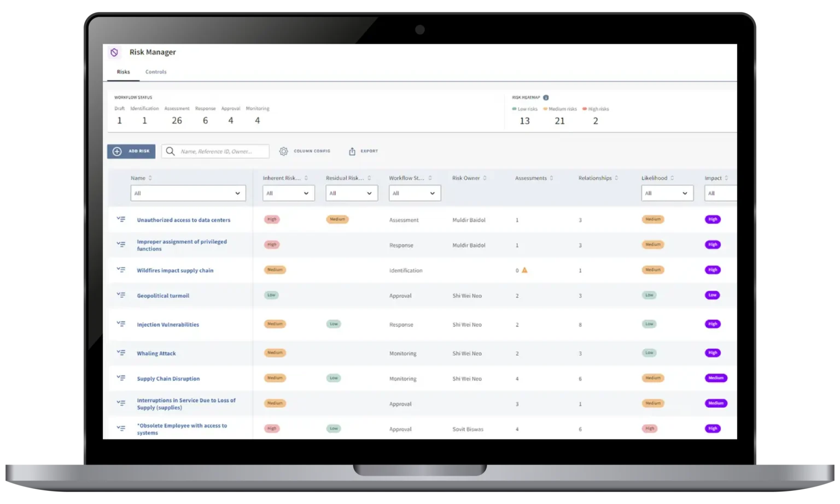Viewport: 840px width, 504px height.
Task: Click the Add Risk button
Action: pyautogui.click(x=131, y=151)
